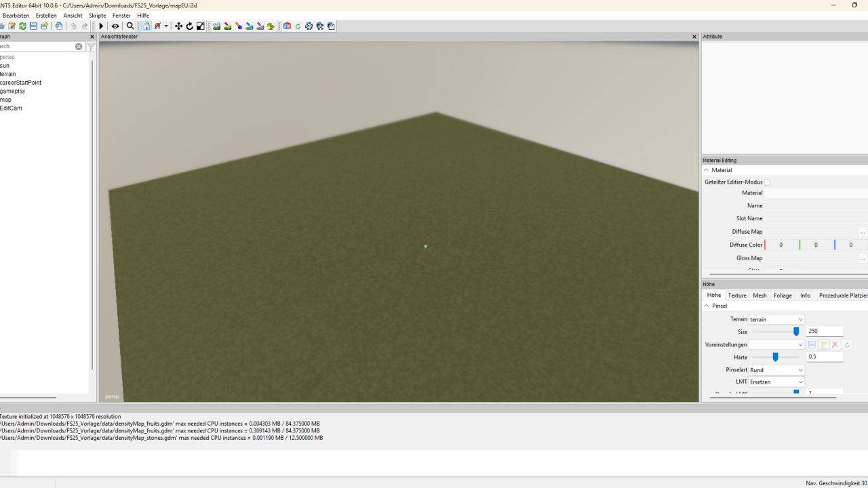Clear the scenegraph search field

[x=79, y=46]
